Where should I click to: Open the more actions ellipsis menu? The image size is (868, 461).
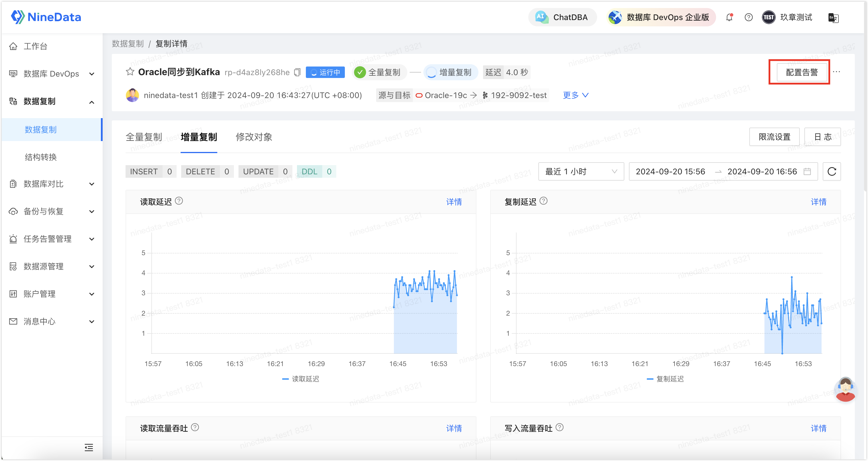point(836,72)
